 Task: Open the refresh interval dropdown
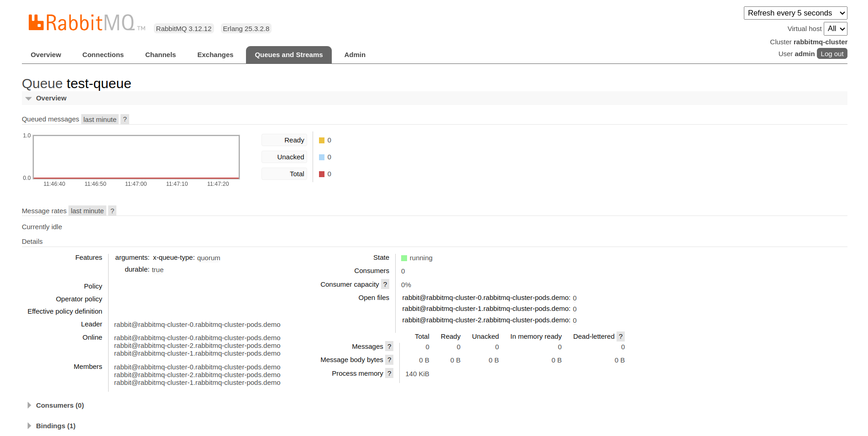click(795, 13)
